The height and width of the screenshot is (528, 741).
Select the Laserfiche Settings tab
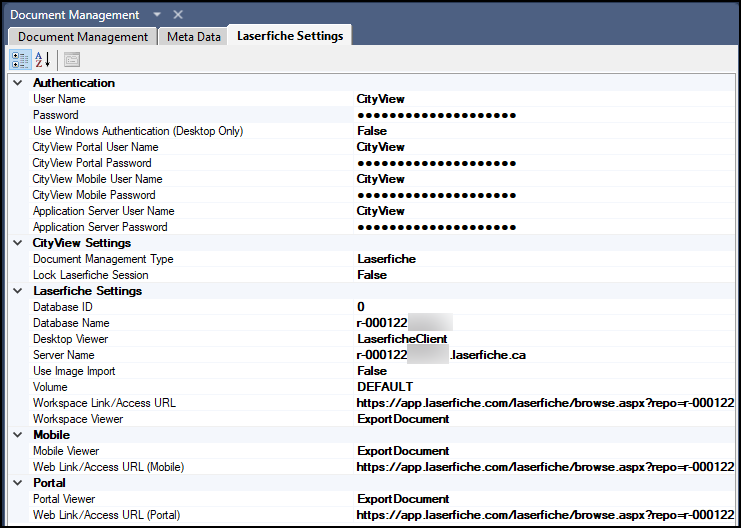pos(290,36)
